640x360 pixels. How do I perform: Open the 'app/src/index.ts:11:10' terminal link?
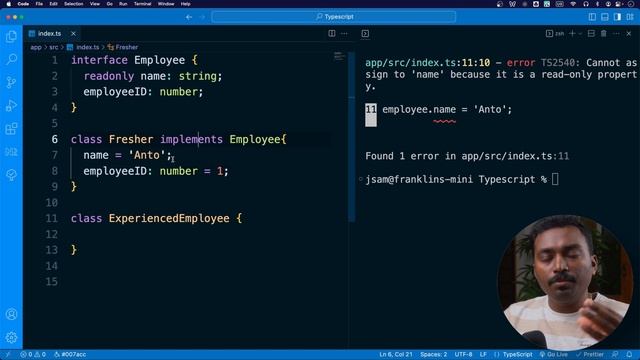(x=427, y=63)
